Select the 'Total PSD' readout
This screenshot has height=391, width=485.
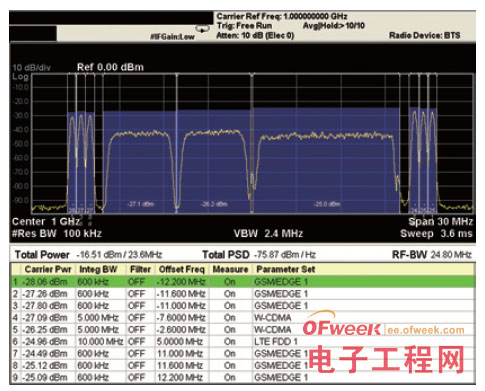pos(259,255)
